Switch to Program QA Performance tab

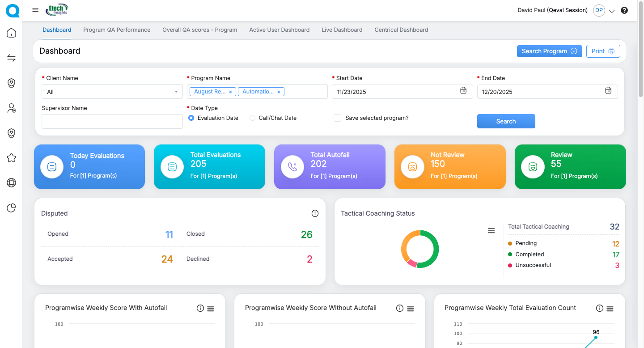(x=117, y=30)
